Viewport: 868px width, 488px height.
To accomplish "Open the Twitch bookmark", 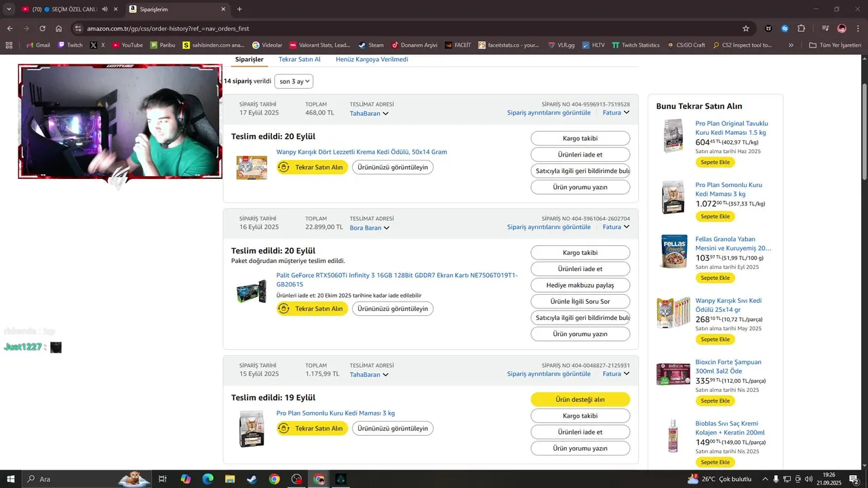I will click(x=70, y=45).
